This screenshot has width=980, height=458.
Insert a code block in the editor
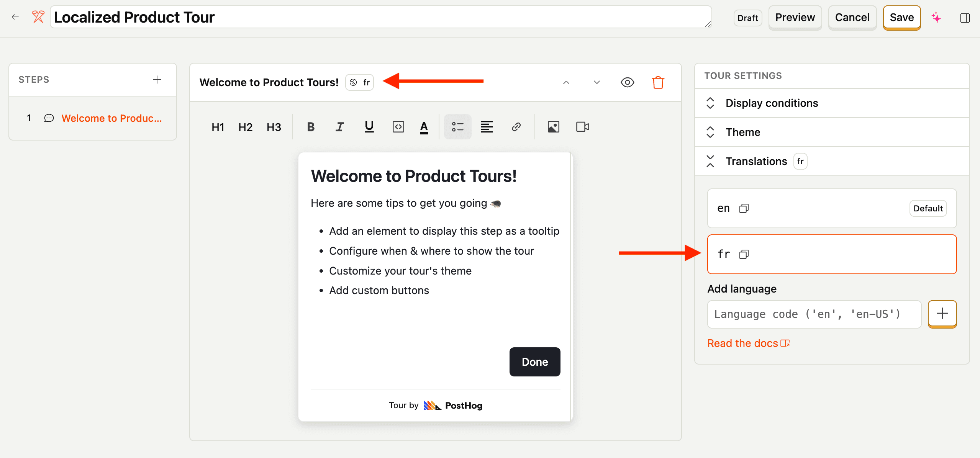coord(398,126)
